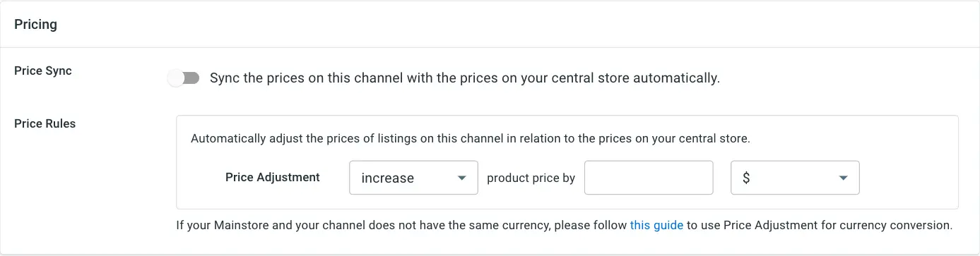
Task: Open the increase adjustment dropdown
Action: tap(414, 178)
